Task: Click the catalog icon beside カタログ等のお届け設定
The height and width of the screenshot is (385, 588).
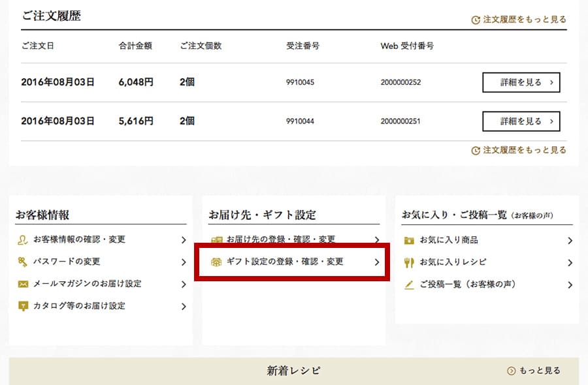Action: click(x=23, y=306)
